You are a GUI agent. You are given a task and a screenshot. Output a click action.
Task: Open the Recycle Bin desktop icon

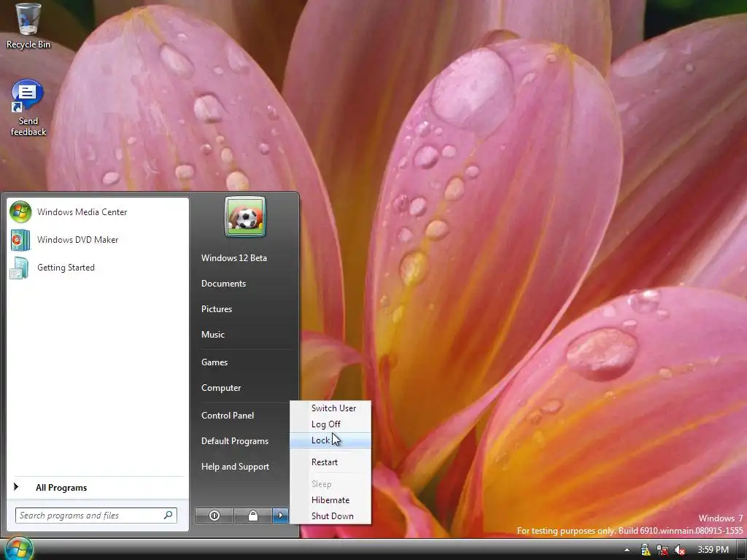[x=28, y=26]
